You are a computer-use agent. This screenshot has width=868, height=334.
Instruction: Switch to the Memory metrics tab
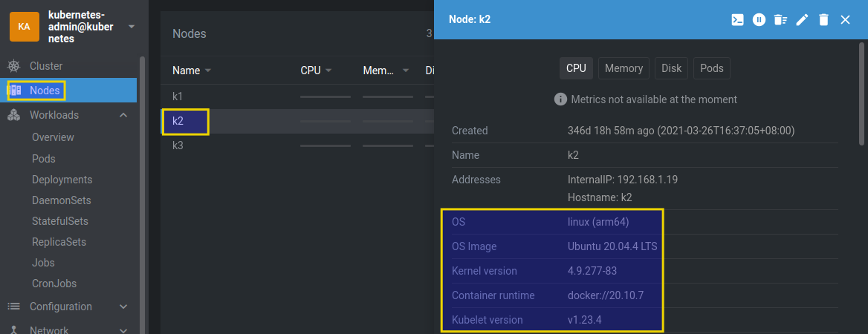pos(624,68)
